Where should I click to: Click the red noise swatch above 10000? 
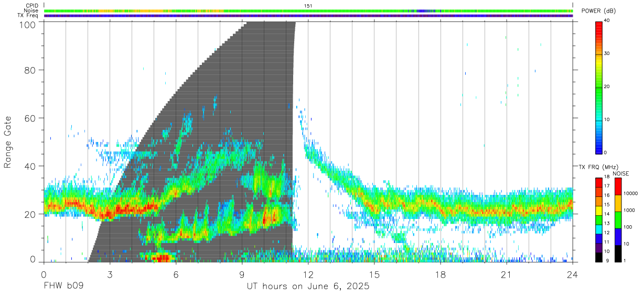[618, 186]
